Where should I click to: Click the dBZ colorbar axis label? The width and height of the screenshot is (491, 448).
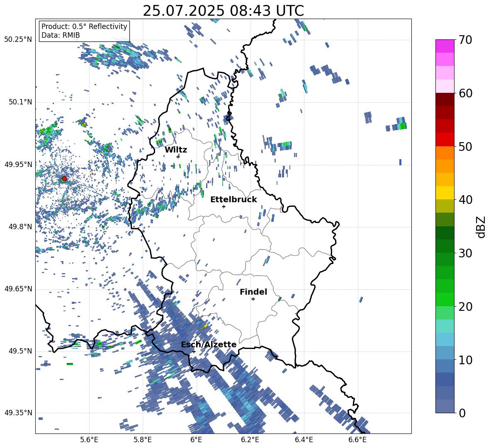tap(481, 227)
